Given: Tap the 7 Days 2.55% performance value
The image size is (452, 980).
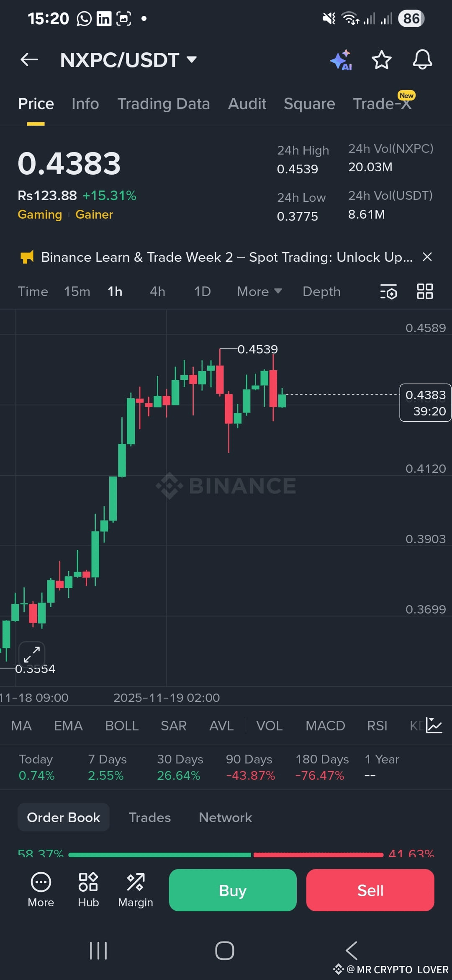Looking at the screenshot, I should click(x=105, y=776).
